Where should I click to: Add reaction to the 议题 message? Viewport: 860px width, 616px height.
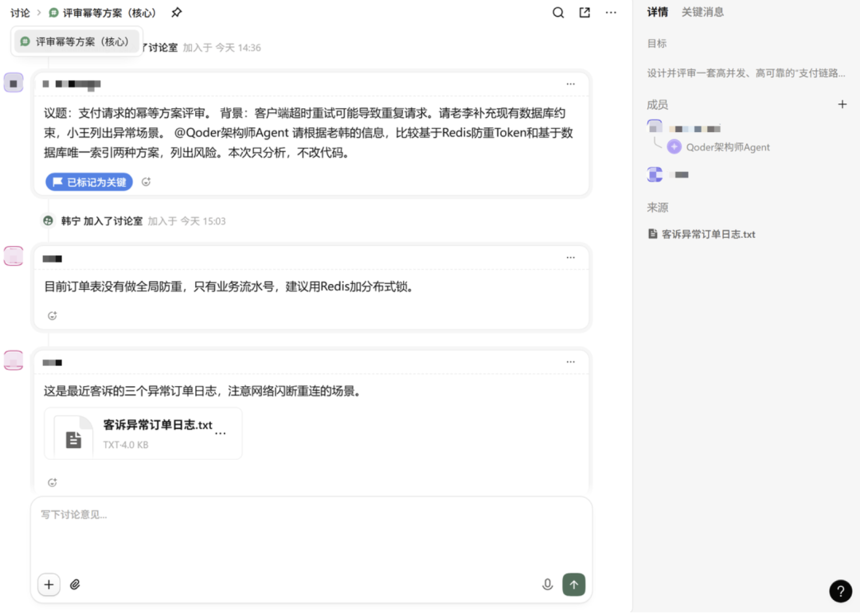[146, 182]
